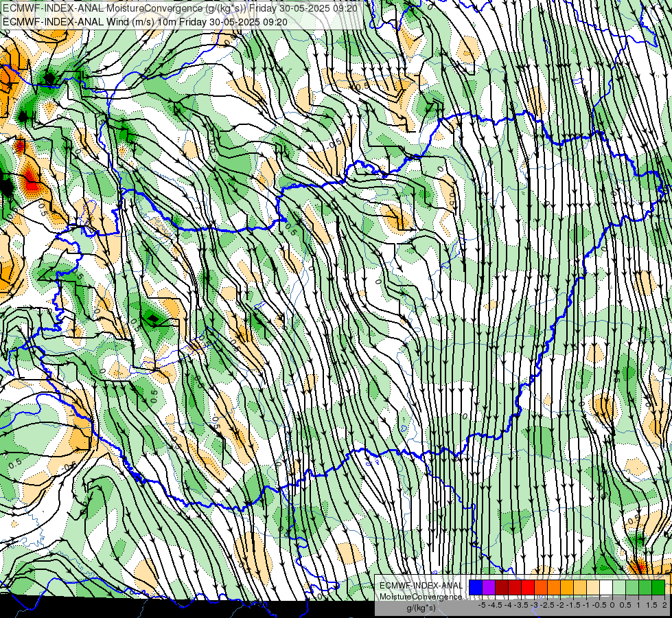The image size is (672, 618).
Task: Click the -1.5 legend scale value
Action: coord(573,605)
